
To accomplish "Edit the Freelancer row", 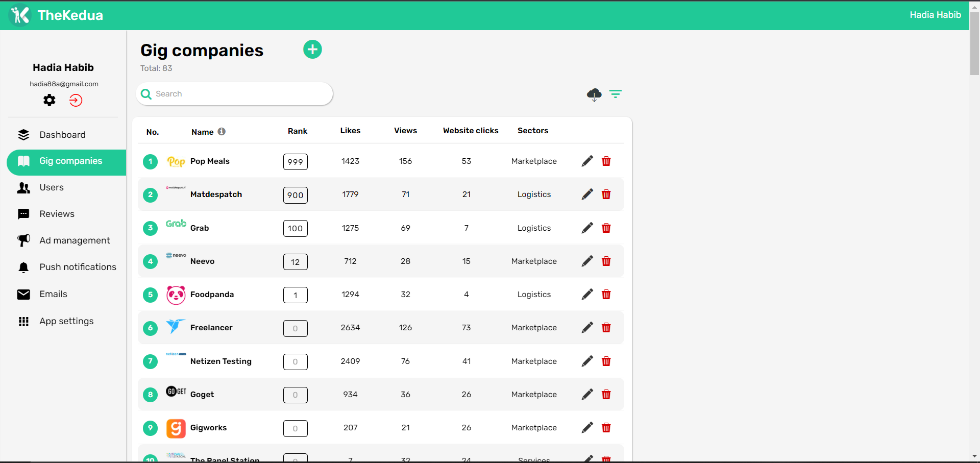I will (587, 327).
